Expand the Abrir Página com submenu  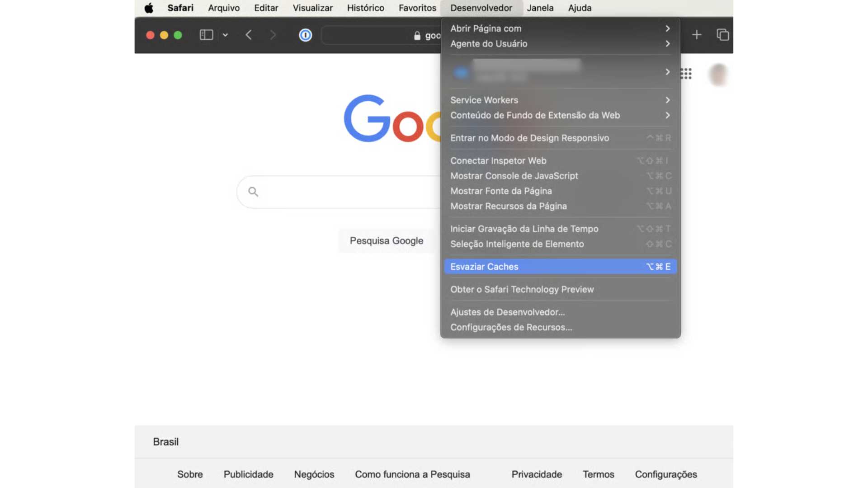tap(560, 28)
